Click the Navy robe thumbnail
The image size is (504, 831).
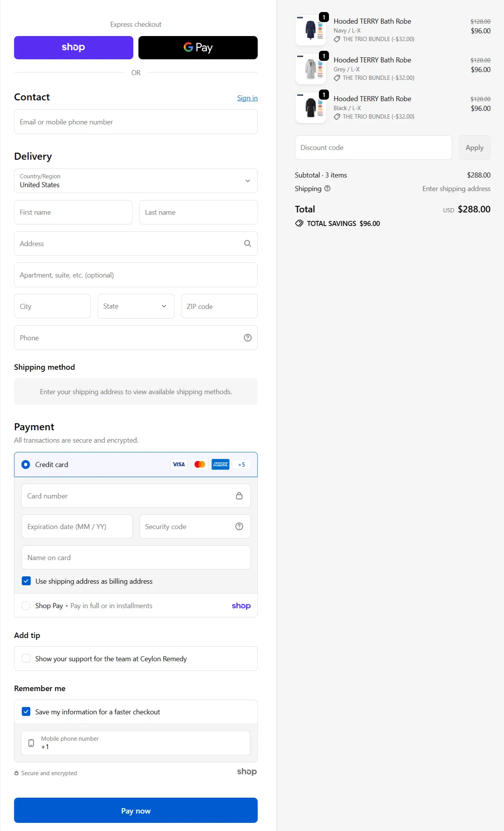(311, 30)
